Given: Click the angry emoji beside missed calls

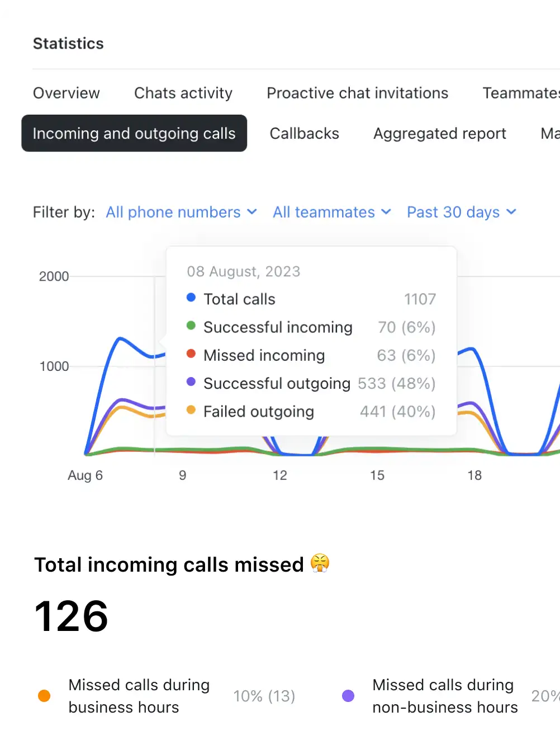Looking at the screenshot, I should point(320,563).
